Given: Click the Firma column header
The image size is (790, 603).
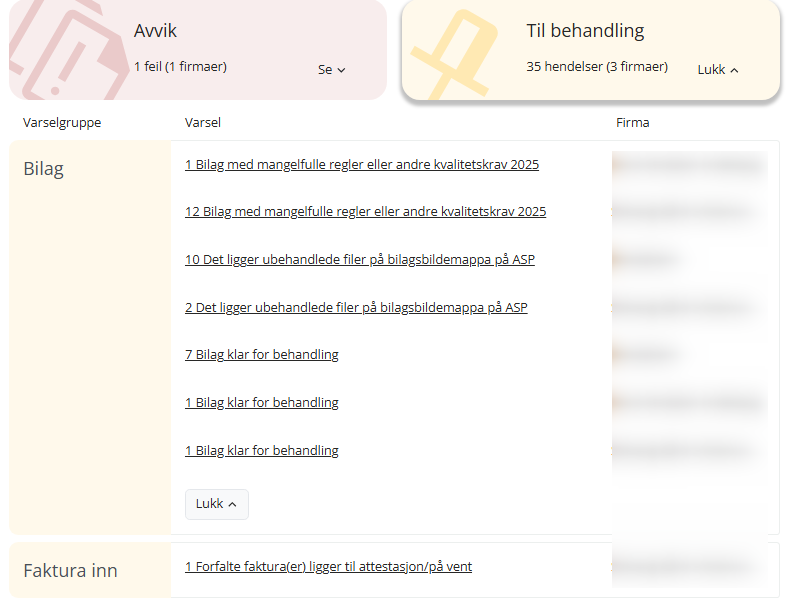Looking at the screenshot, I should coord(632,122).
